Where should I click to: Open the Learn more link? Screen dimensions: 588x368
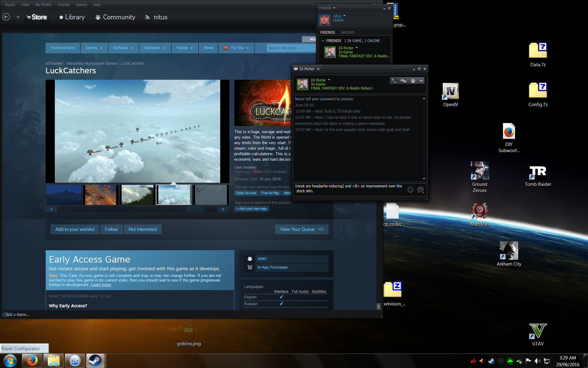[x=101, y=285]
